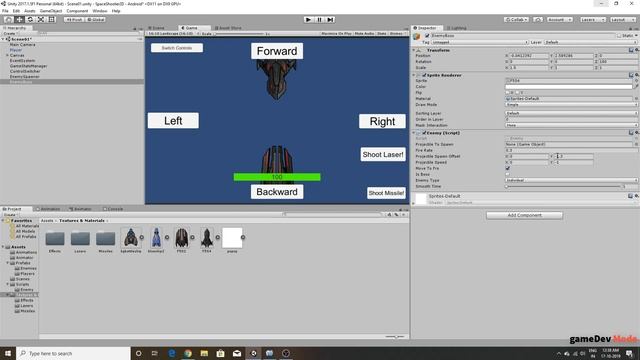Open the GameObject menu
The height and width of the screenshot is (360, 640).
(x=51, y=11)
